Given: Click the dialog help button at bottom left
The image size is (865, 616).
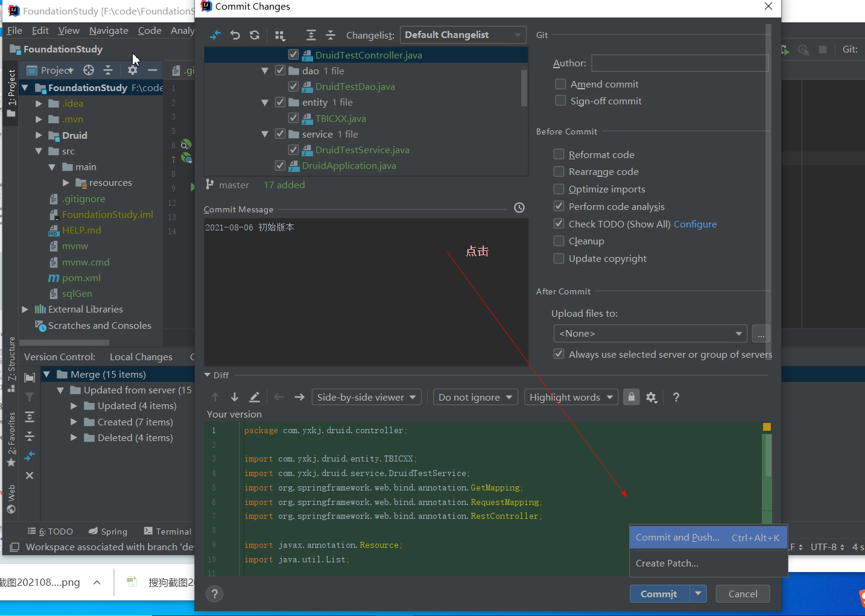Looking at the screenshot, I should (214, 594).
